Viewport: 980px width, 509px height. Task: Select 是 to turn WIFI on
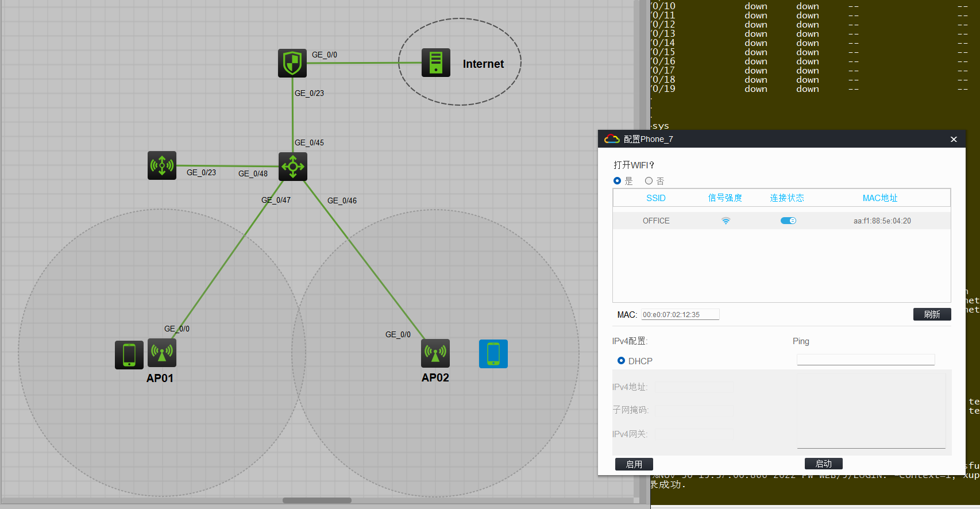click(x=618, y=181)
